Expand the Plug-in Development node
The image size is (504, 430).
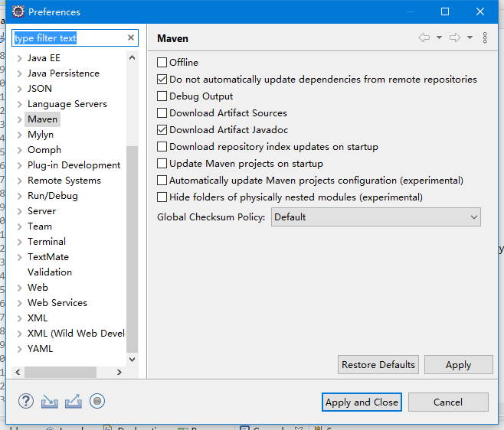pos(20,165)
